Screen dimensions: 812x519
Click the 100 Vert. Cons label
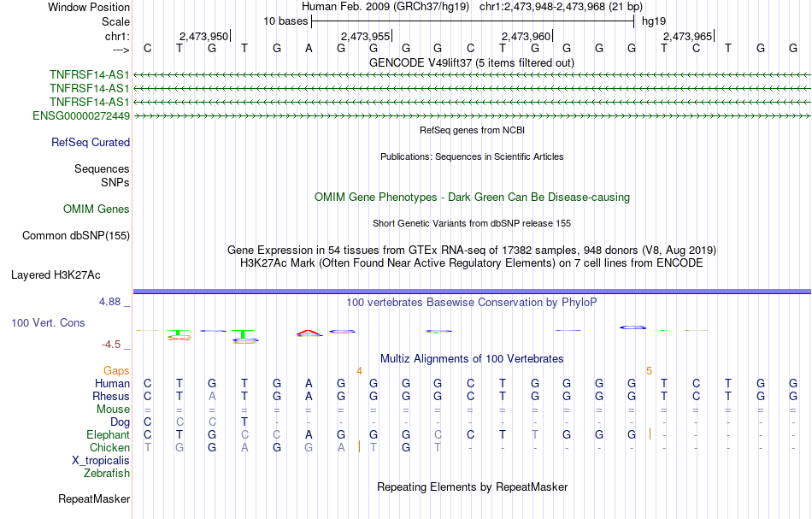point(48,322)
